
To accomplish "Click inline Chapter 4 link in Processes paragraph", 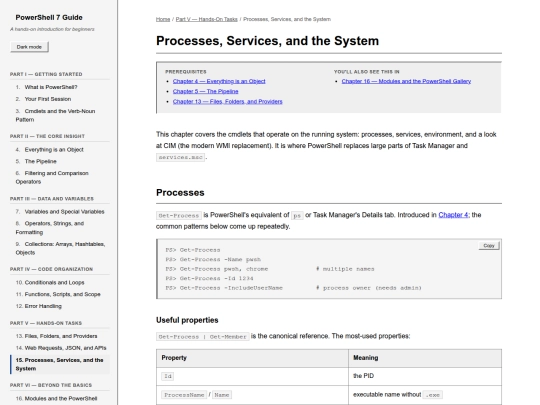I will (453, 215).
